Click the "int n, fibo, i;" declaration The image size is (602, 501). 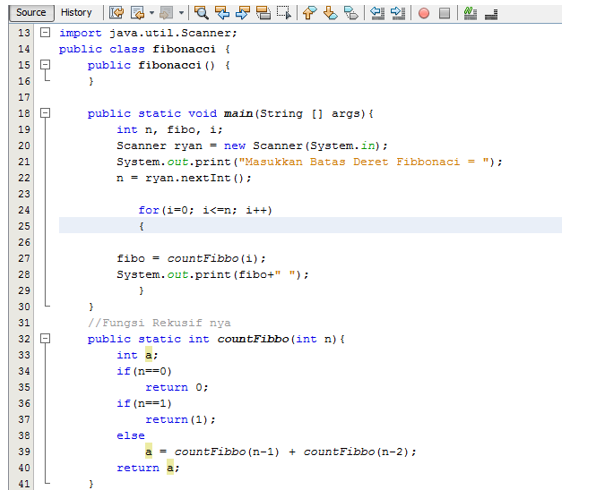[x=170, y=130]
